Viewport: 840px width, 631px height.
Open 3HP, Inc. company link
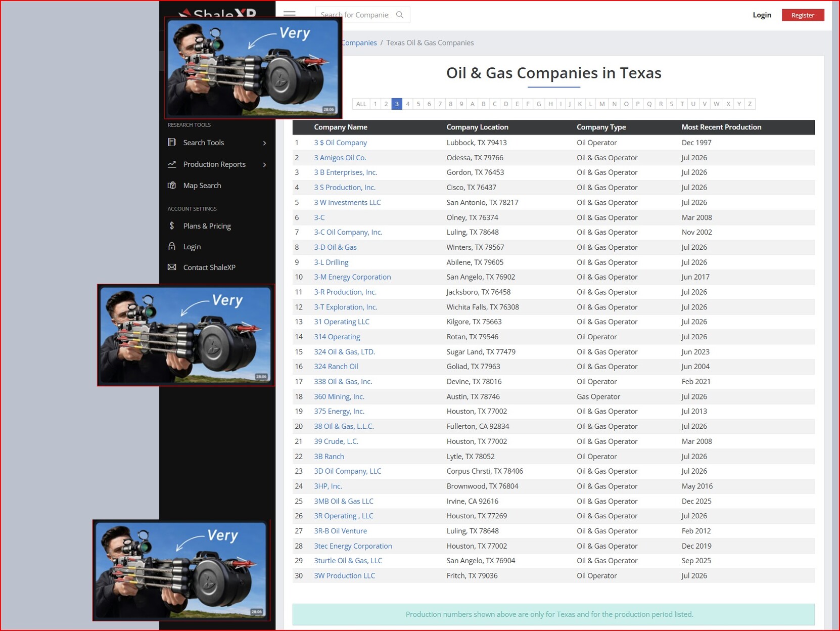(x=328, y=486)
